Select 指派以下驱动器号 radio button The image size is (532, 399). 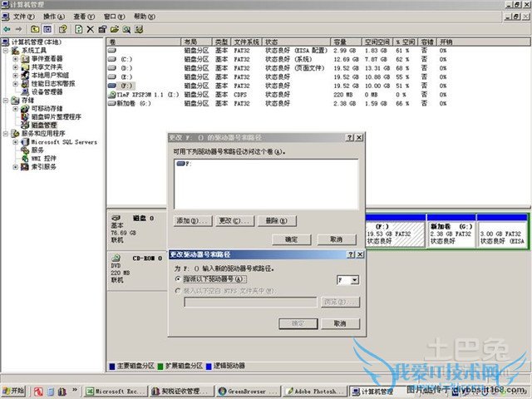pyautogui.click(x=178, y=279)
